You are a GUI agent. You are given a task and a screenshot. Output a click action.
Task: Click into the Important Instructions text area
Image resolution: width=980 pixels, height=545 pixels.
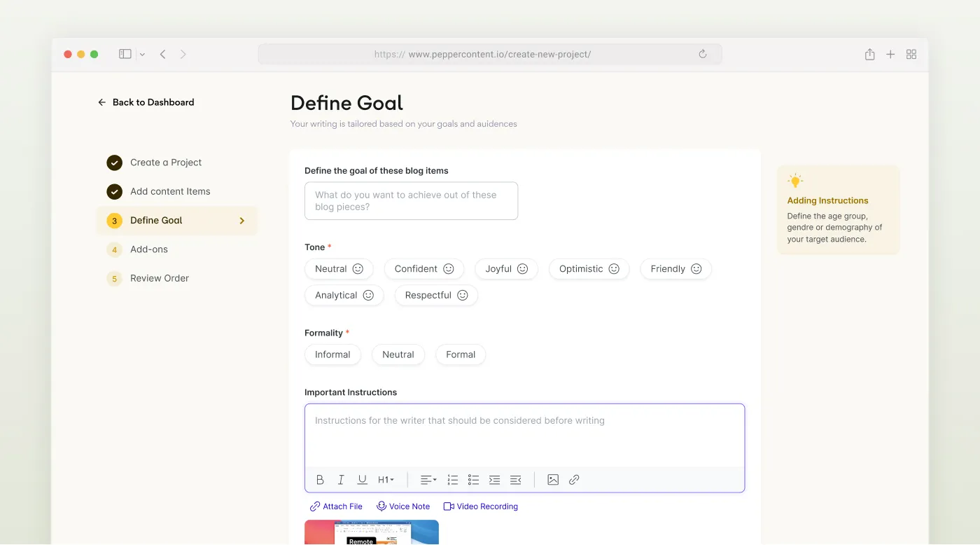[525, 435]
